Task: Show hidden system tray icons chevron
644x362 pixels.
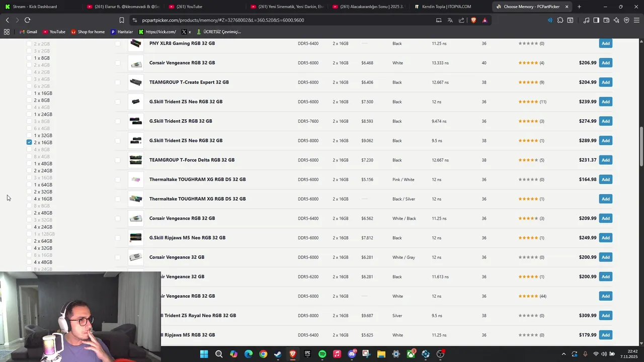Action: point(563,354)
